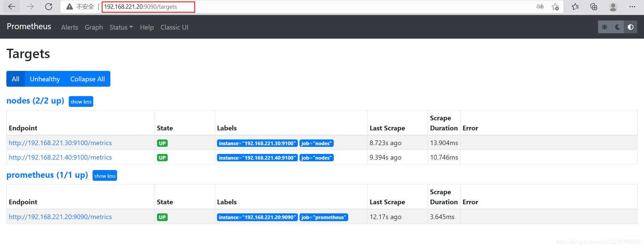
Task: Click the "9.394s ago" last scrape value
Action: (385, 157)
